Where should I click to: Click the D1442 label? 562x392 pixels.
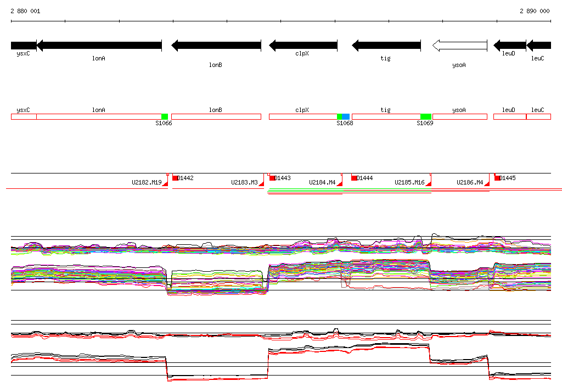(186, 178)
